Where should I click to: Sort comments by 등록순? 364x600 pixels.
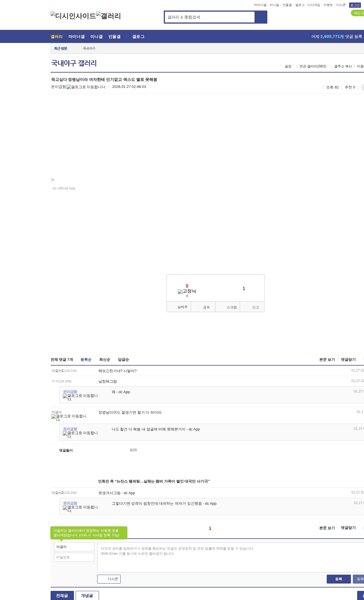tap(86, 360)
